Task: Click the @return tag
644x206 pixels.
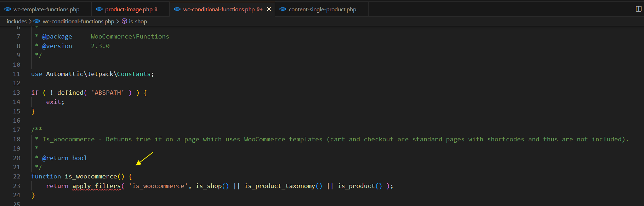Action: 55,158
